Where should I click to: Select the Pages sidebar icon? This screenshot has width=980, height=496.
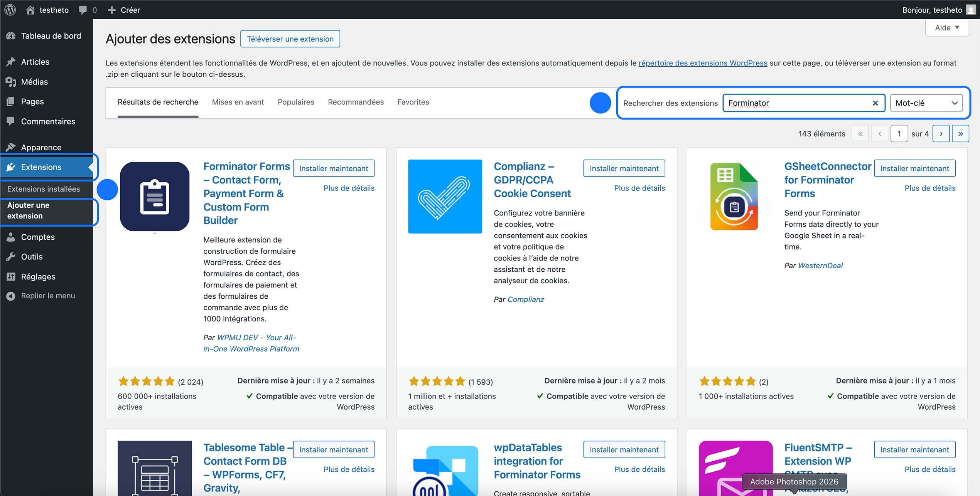[10, 101]
